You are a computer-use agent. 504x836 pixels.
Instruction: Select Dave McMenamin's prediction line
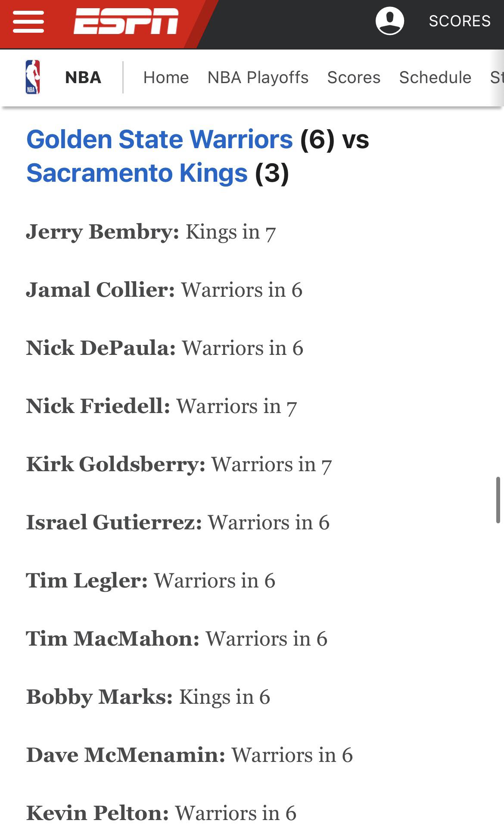coord(189,755)
